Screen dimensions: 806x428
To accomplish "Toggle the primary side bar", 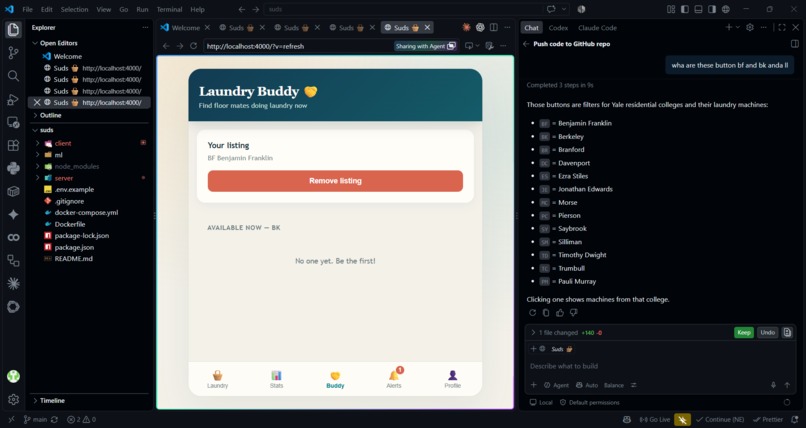I will (685, 9).
